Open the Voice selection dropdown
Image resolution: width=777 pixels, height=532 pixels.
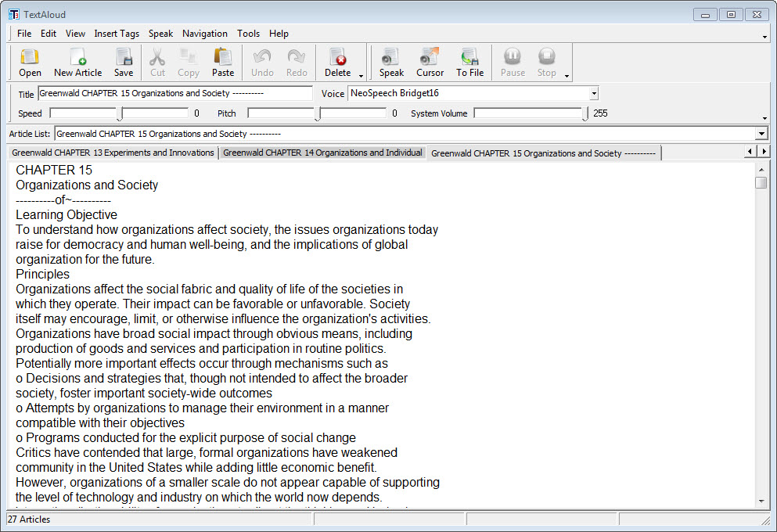click(594, 93)
